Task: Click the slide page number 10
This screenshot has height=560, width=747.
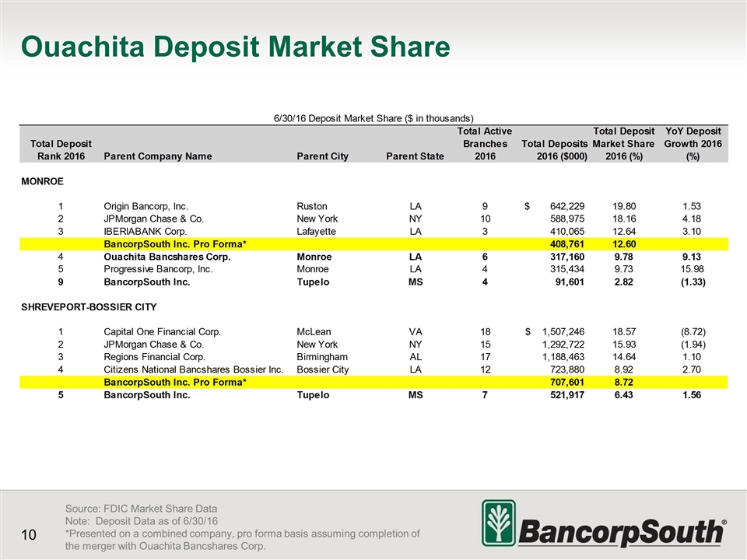Action: point(29,535)
